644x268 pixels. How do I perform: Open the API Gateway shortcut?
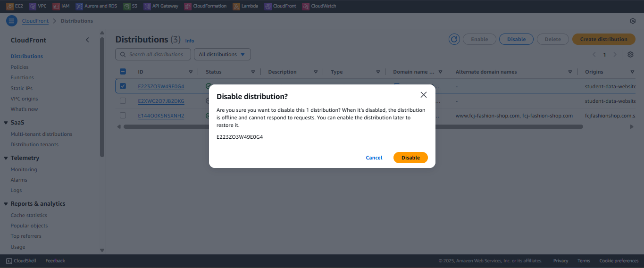coord(161,6)
